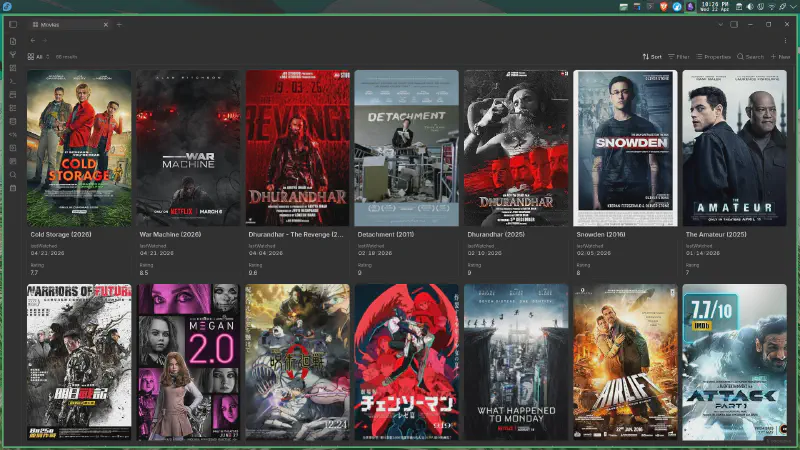Click the title 'Detachment (2011)'
800x450 pixels.
click(386, 234)
